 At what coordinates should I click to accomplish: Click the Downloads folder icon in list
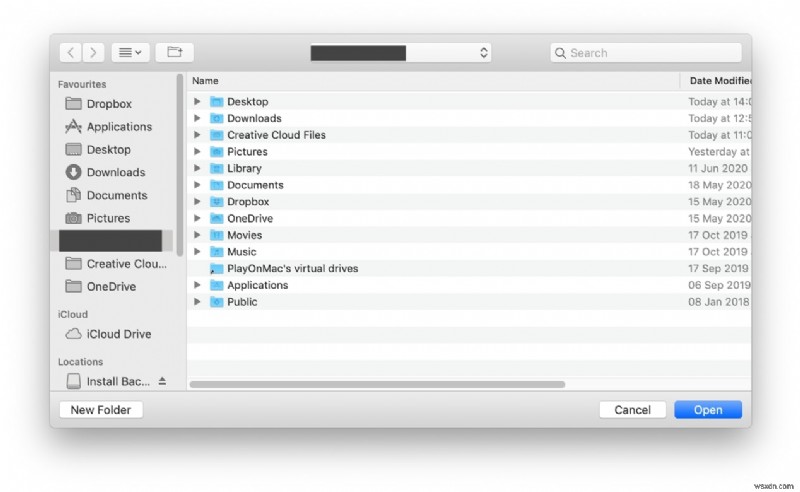pos(217,118)
